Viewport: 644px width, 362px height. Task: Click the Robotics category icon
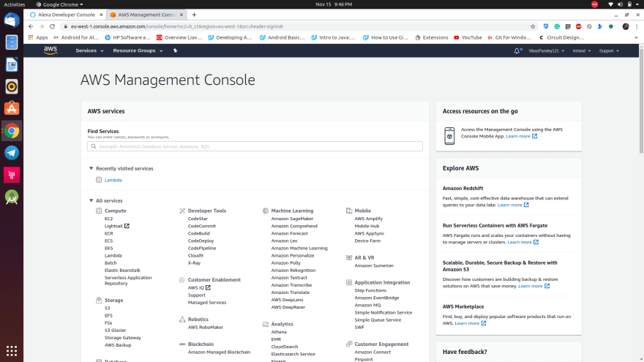182,320
